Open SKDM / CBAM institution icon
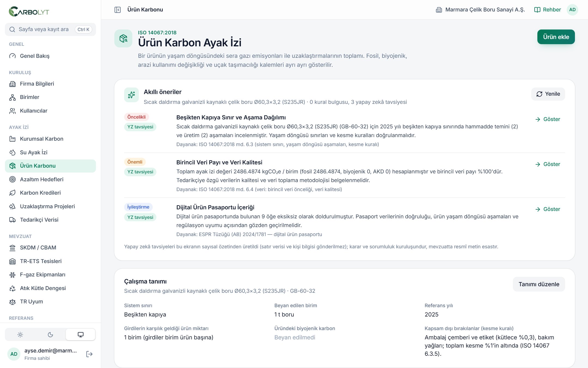The width and height of the screenshot is (588, 368). click(x=13, y=248)
